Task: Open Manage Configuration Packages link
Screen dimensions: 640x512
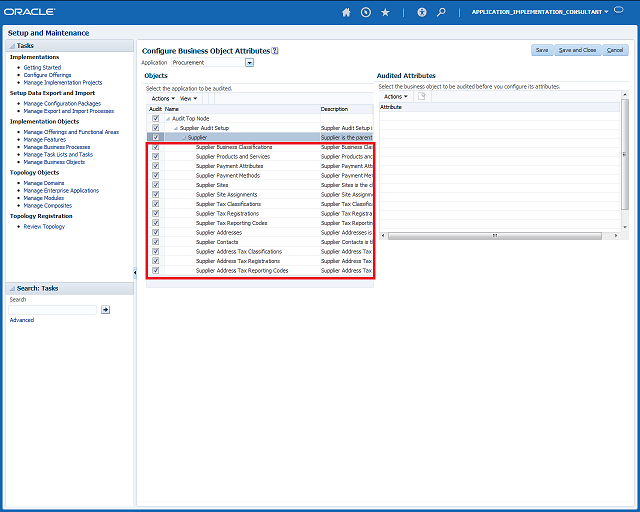Action: point(62,104)
